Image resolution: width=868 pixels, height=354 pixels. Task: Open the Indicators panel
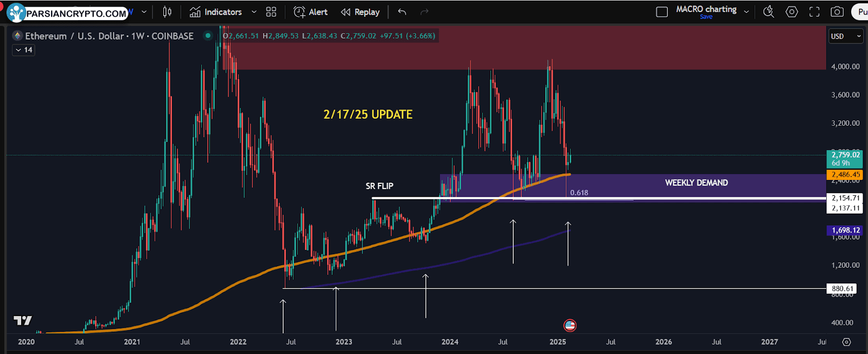pos(216,12)
